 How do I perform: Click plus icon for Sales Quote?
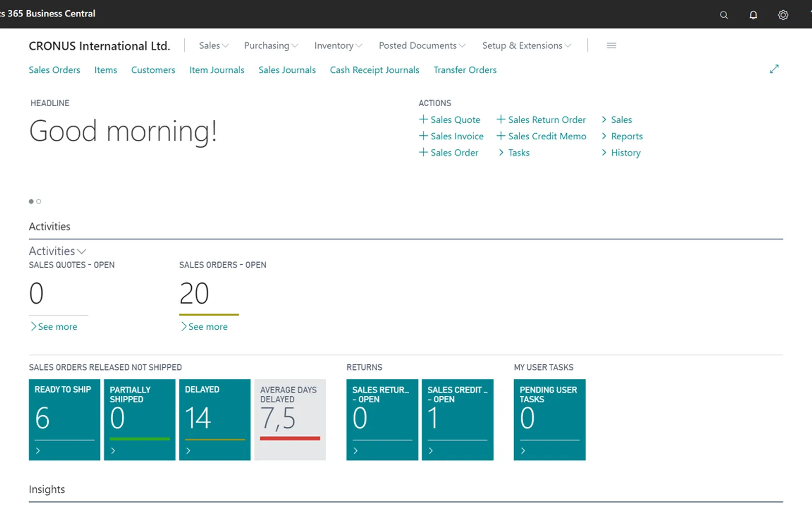pyautogui.click(x=423, y=119)
